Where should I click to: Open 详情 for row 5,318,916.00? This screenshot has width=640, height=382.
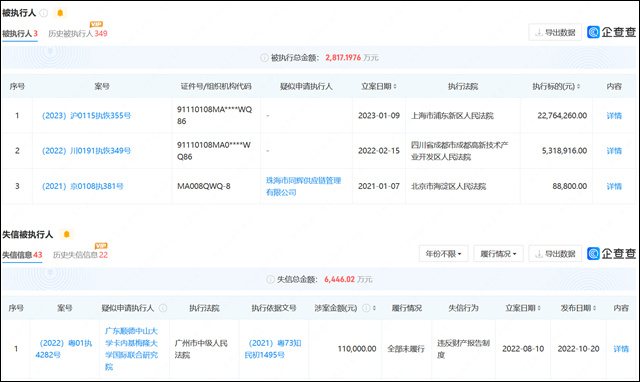(614, 151)
